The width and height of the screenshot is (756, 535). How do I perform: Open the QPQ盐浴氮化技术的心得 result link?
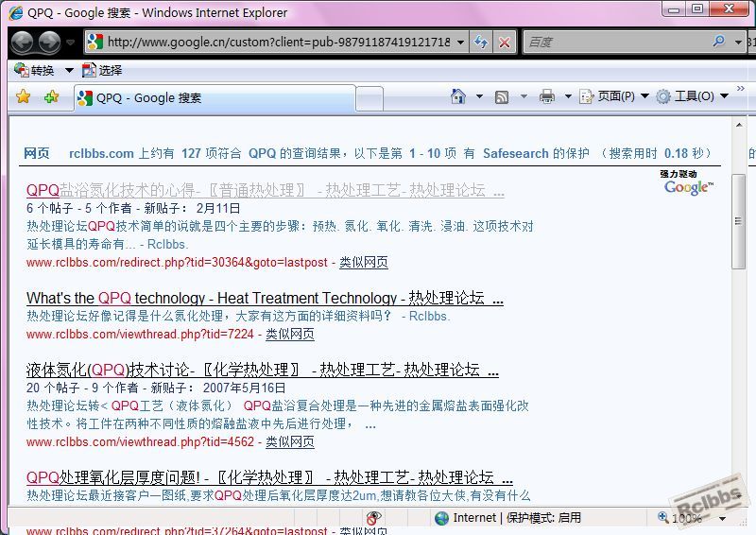266,191
